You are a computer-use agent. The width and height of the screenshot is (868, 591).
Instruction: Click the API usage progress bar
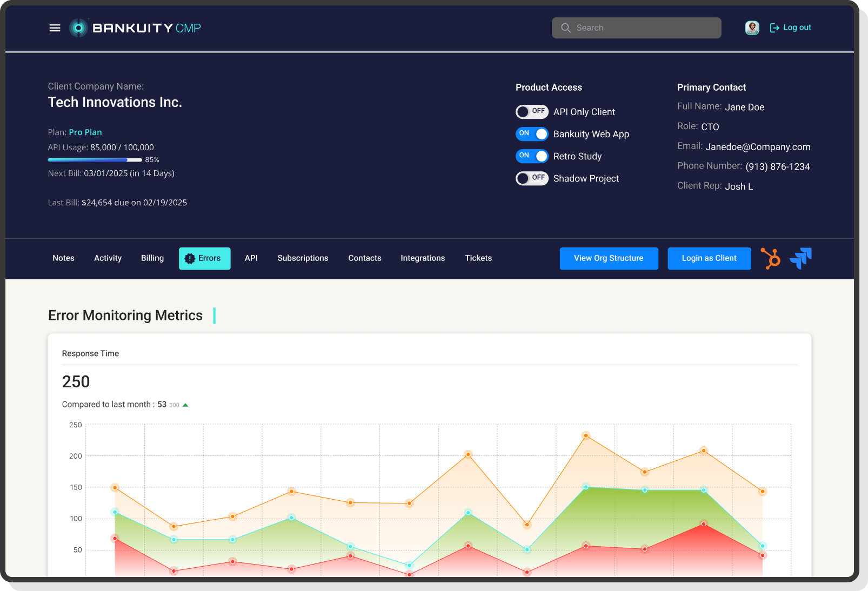tap(95, 160)
